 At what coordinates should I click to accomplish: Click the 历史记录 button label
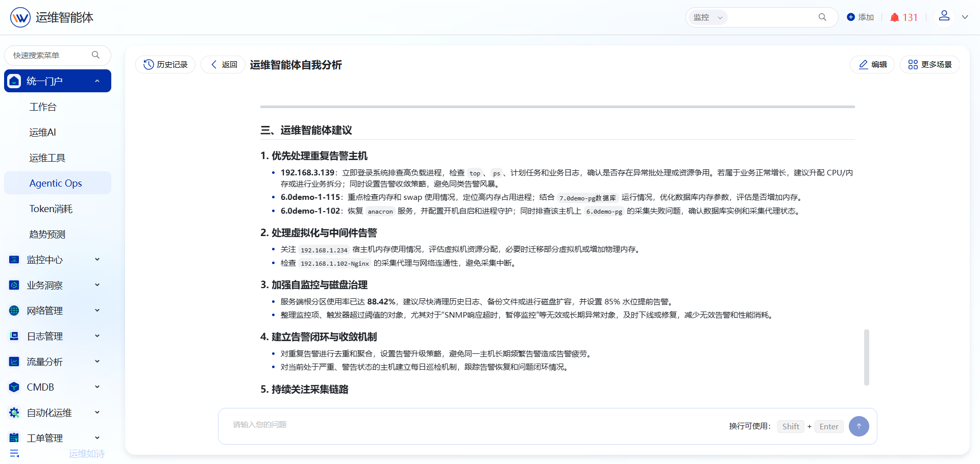point(172,64)
